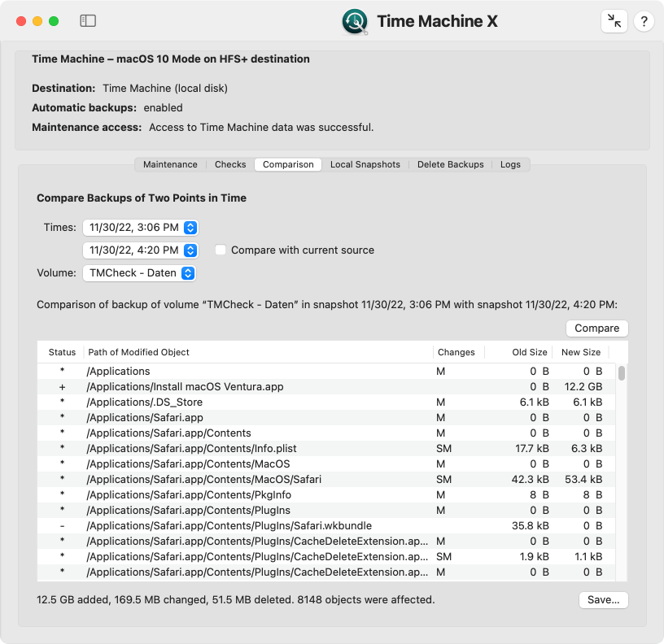
Task: Open the first Times dropdown 3:06 PM
Action: (141, 228)
